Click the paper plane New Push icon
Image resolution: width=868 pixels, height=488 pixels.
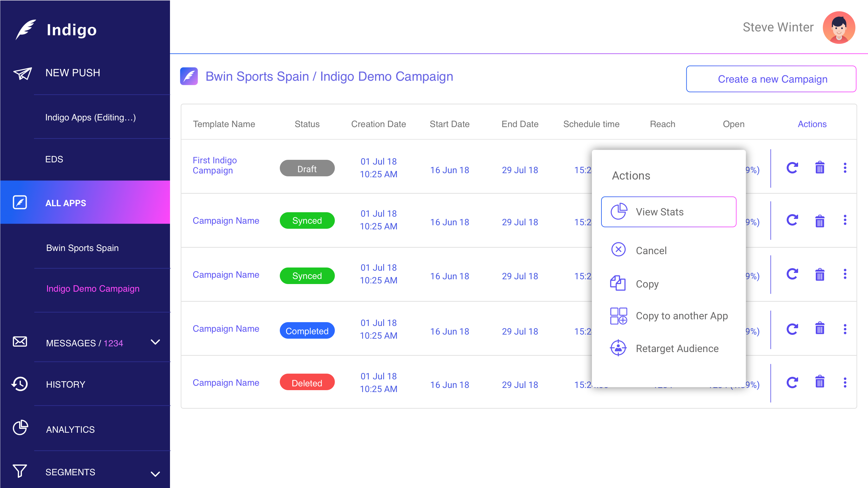pyautogui.click(x=23, y=73)
